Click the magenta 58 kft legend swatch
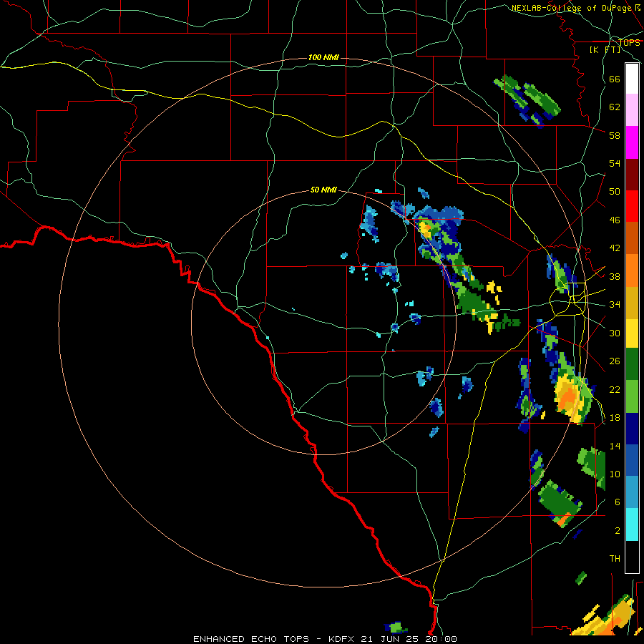 pos(632,142)
